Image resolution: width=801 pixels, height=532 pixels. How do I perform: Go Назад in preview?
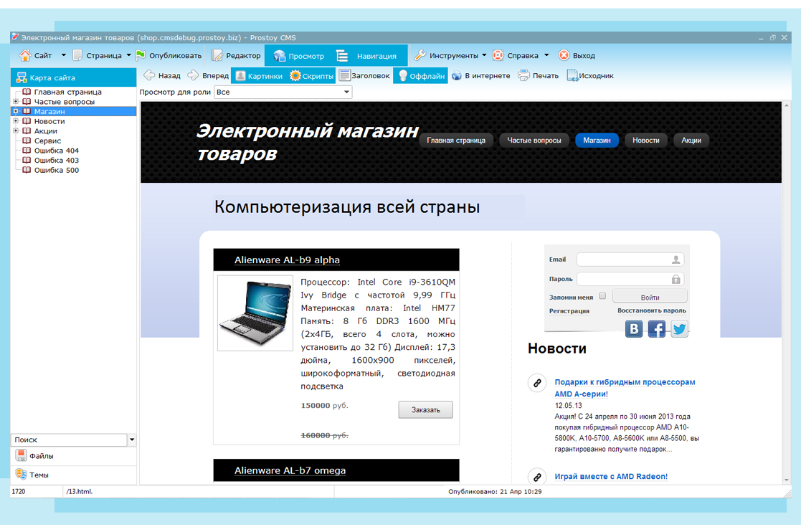[162, 75]
